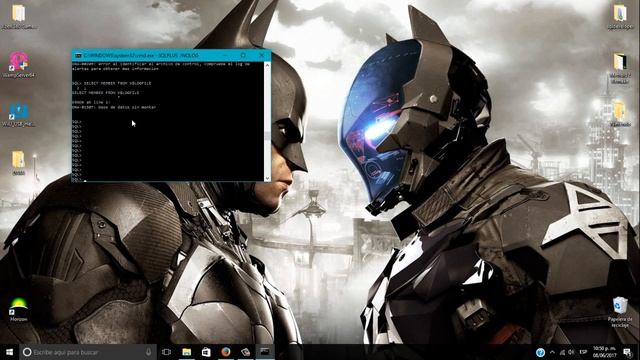Close the SQLPLUS command window

(x=262, y=55)
